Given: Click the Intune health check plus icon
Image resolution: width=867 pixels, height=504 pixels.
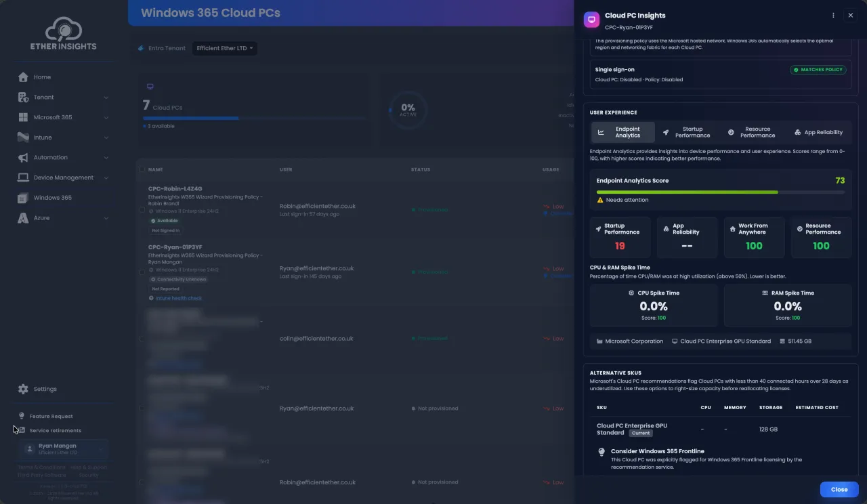Looking at the screenshot, I should [150, 298].
